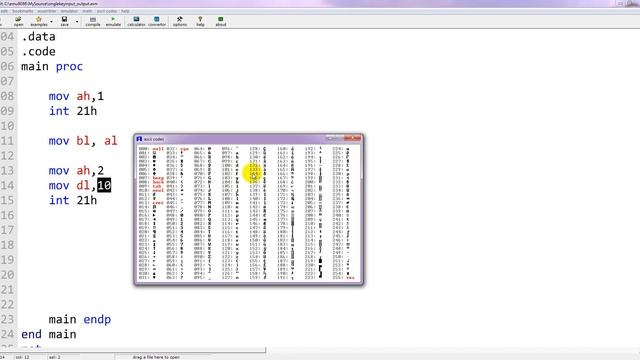640x360 pixels.
Task: Click the red 'spa' entry at code 032
Action: (184, 149)
